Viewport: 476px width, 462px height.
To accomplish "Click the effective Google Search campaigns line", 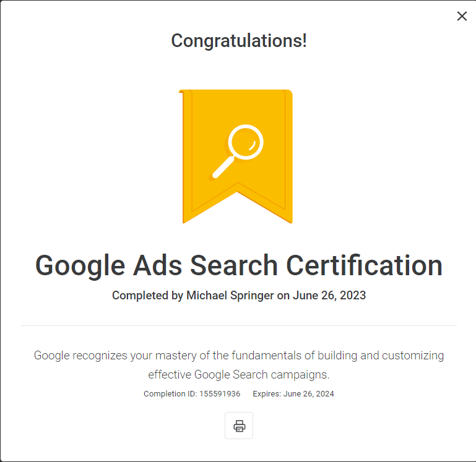I will [x=239, y=375].
